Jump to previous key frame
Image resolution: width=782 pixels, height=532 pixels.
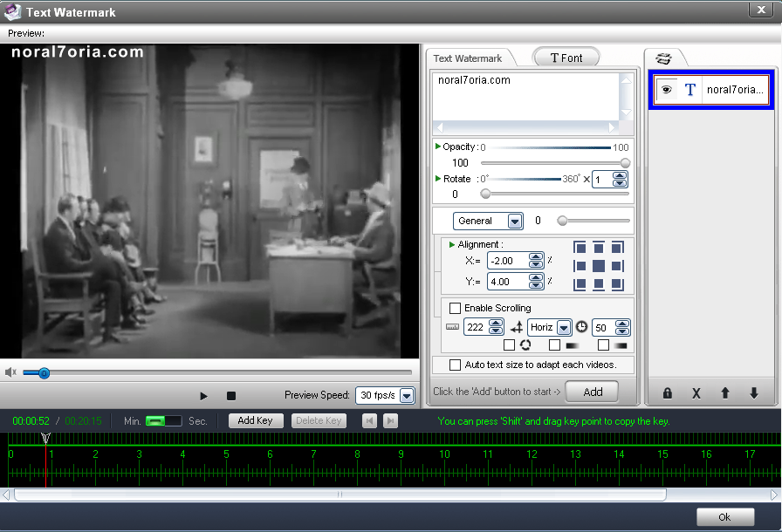(369, 420)
